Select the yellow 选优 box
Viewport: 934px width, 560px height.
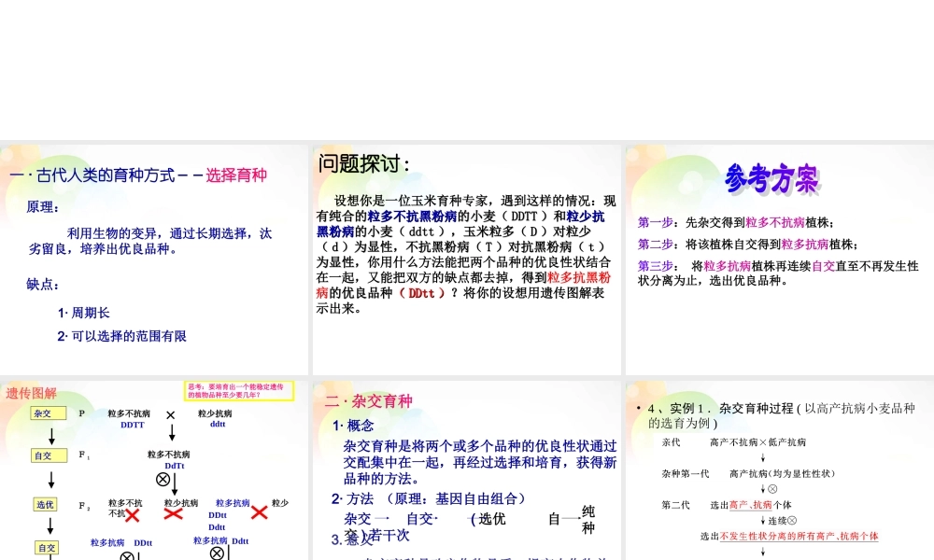coord(45,505)
